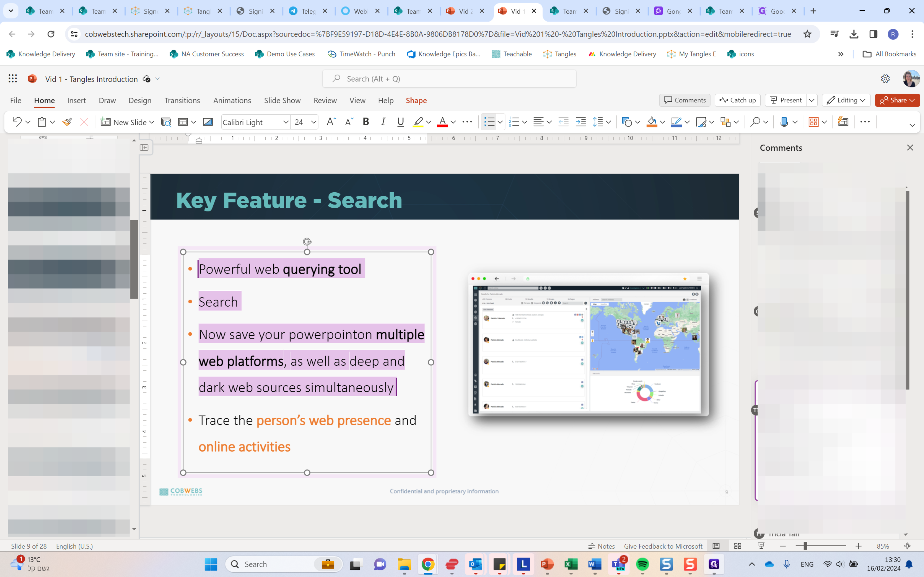Viewport: 924px width, 577px height.
Task: Open the Editing mode dropdown
Action: tap(846, 100)
